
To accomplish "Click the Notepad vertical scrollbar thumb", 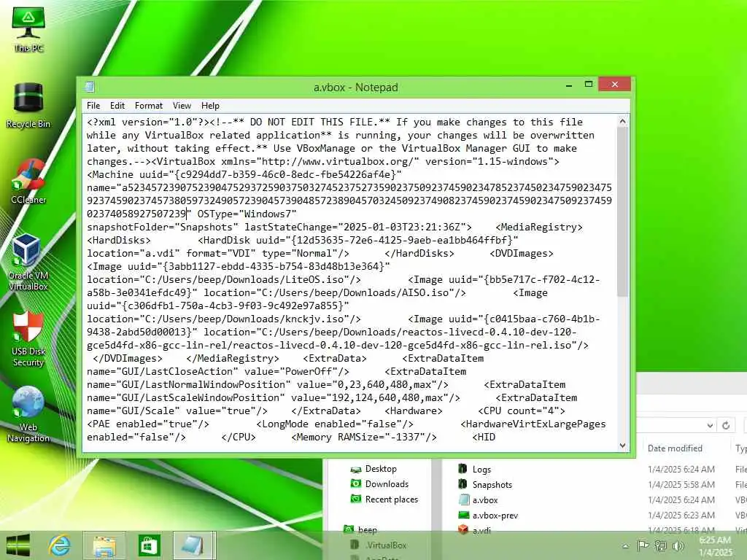I will 622,212.
